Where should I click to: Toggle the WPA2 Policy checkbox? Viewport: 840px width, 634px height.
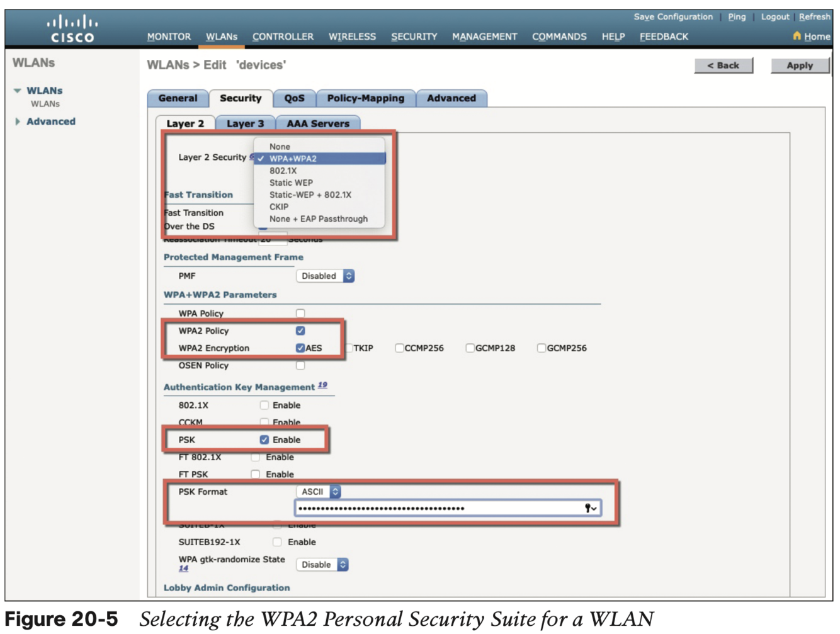(x=300, y=331)
